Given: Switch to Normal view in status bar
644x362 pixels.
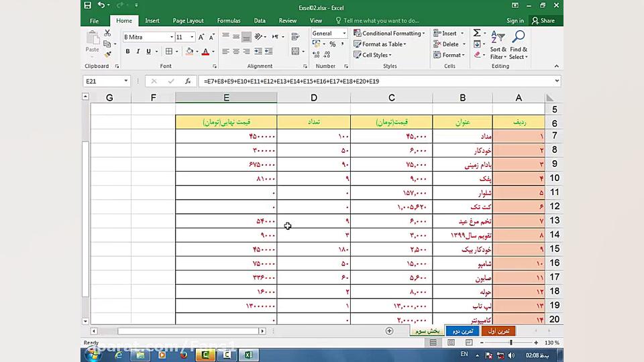Looking at the screenshot, I should click(433, 343).
